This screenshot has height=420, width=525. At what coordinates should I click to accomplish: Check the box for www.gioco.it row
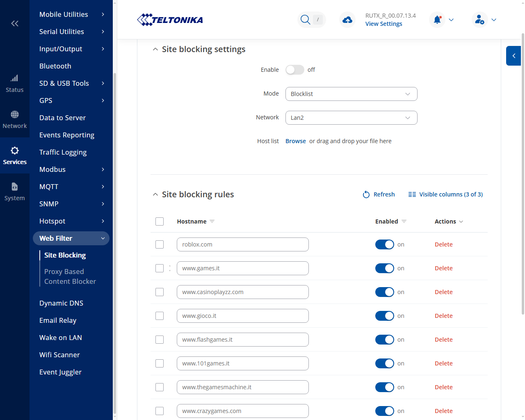pos(160,316)
